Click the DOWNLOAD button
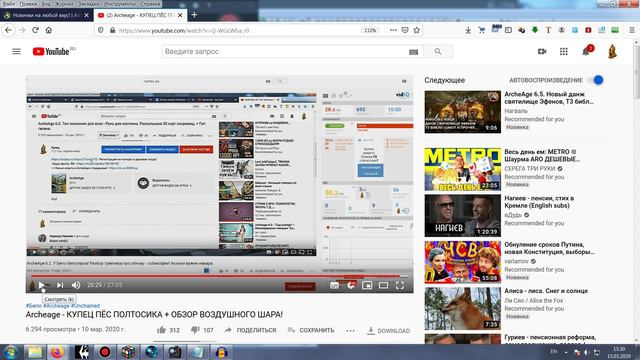Screen dimensions: 640x360 389,331
